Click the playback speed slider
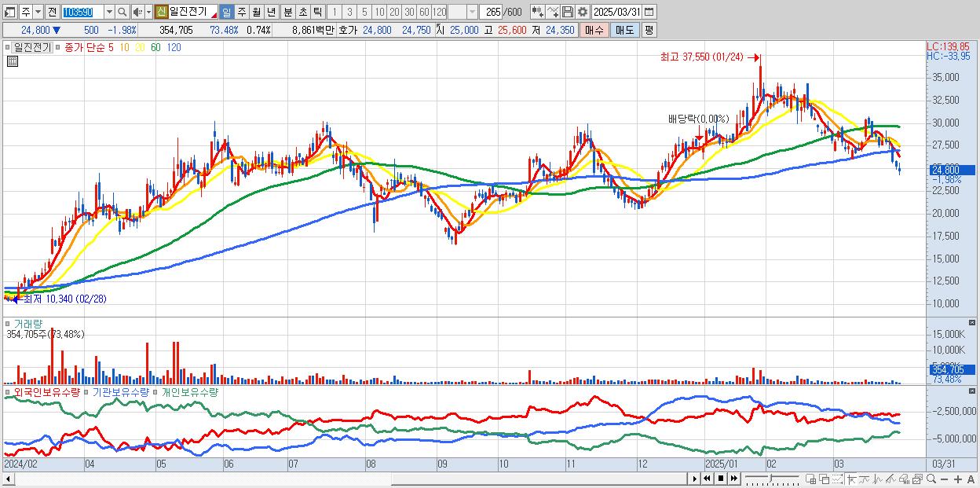980x488 pixels. pyautogui.click(x=772, y=479)
